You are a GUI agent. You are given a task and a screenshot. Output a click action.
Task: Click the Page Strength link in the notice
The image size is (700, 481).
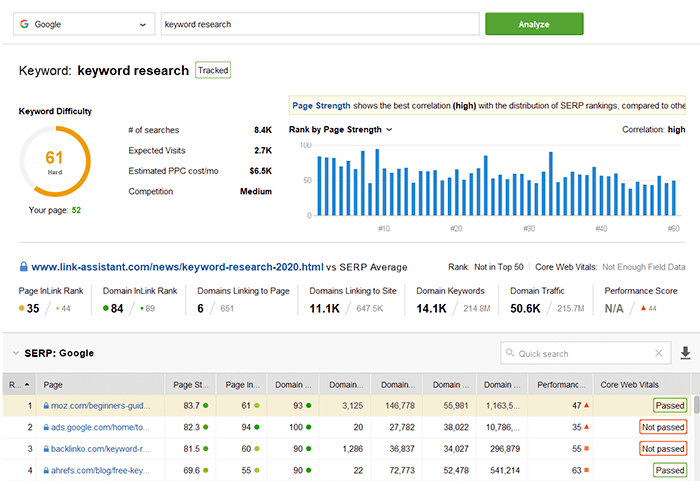pyautogui.click(x=321, y=106)
